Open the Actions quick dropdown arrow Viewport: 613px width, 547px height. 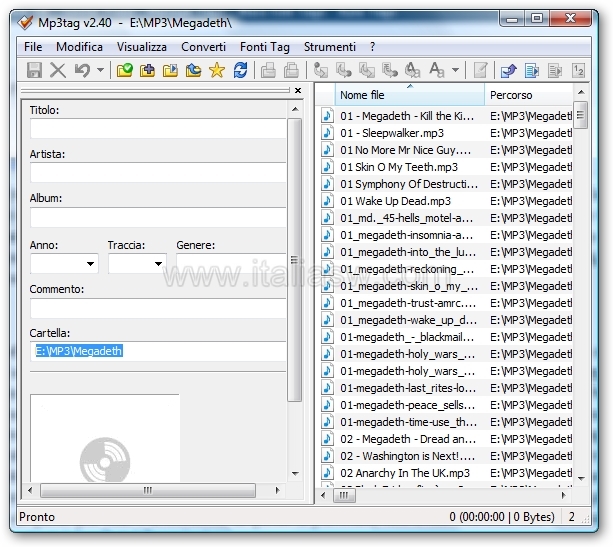point(455,70)
